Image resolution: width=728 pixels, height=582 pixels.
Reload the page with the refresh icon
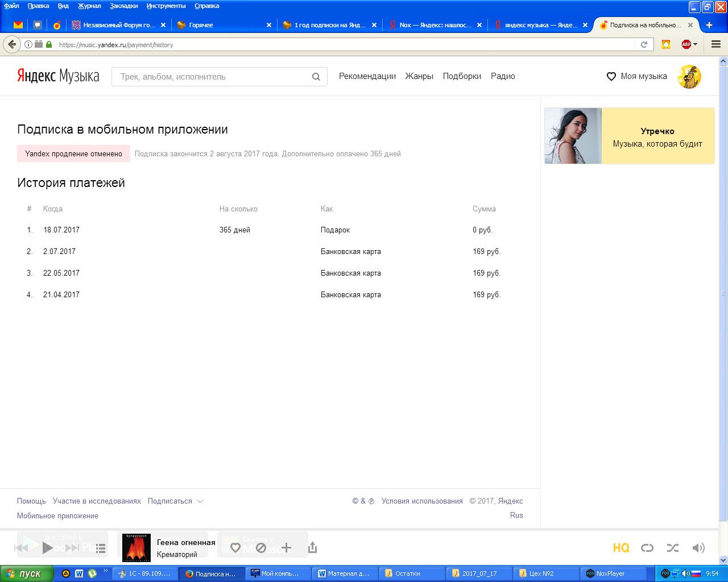644,44
